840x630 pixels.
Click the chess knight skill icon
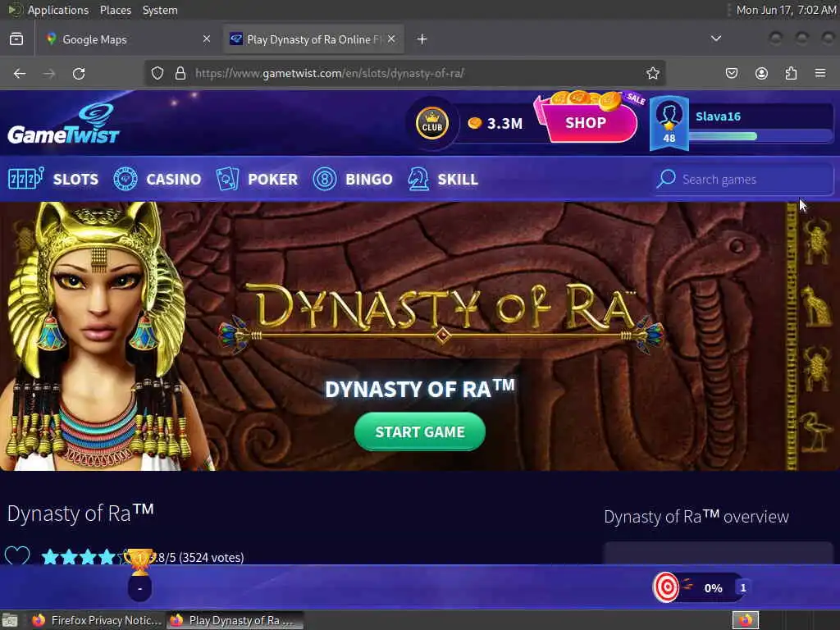418,179
